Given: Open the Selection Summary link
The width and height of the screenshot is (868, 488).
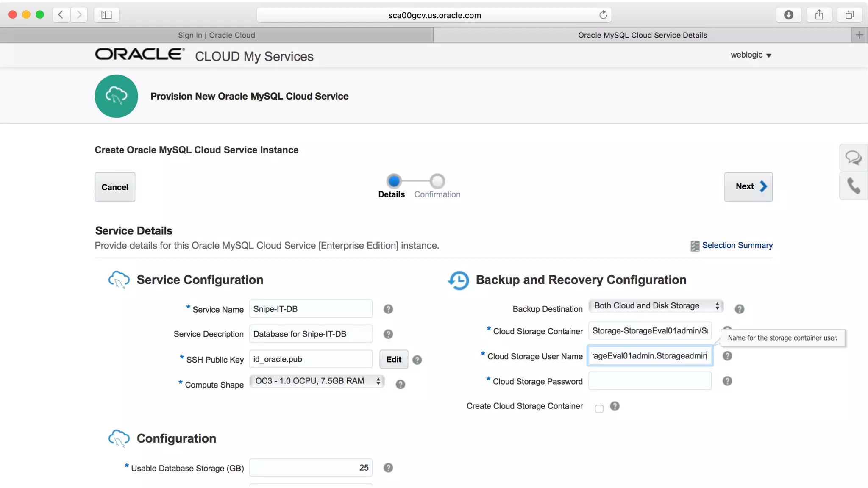Looking at the screenshot, I should pos(737,245).
